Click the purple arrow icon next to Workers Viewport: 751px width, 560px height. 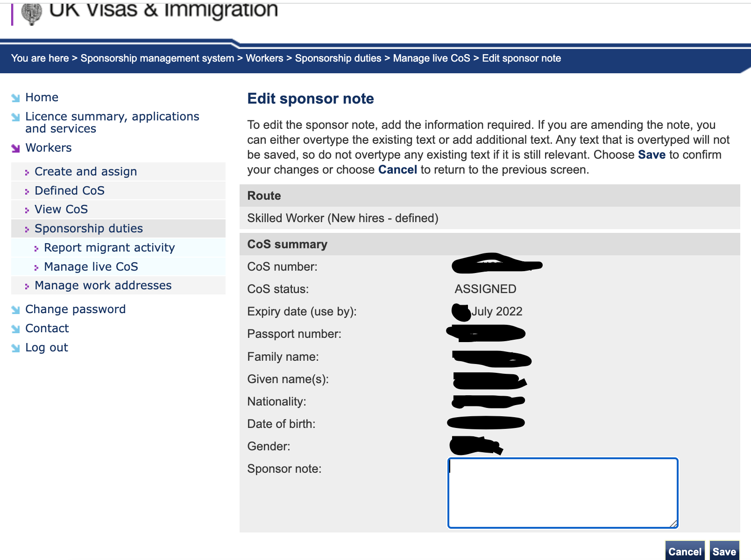click(x=16, y=148)
